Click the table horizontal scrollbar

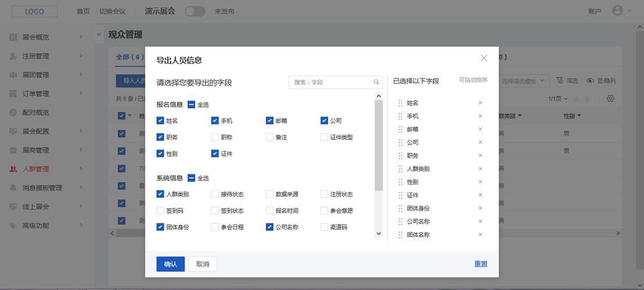[x=365, y=233]
